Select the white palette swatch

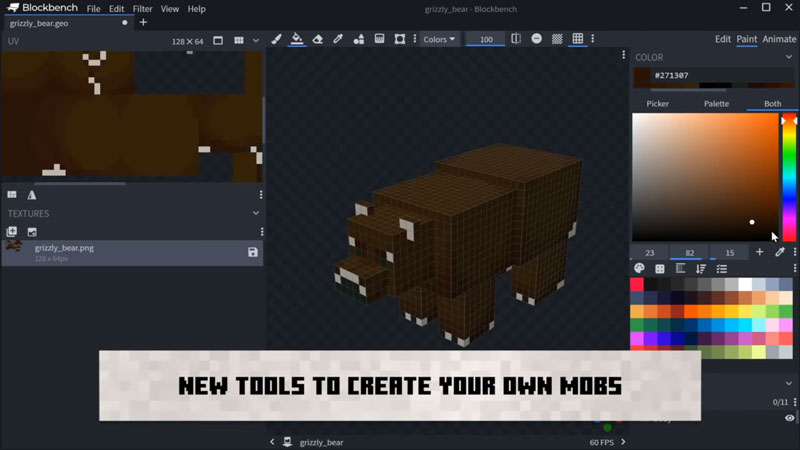click(745, 284)
